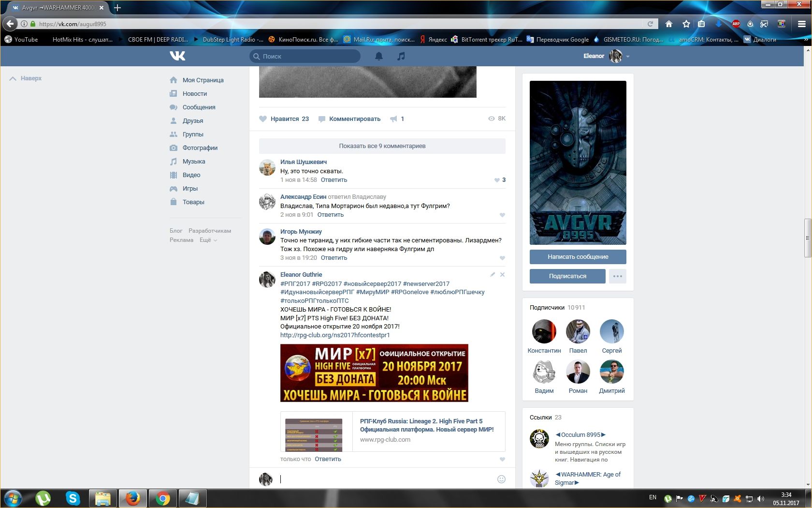
Task: Like Игорь Мунжиу's comment heart
Action: pyautogui.click(x=502, y=258)
